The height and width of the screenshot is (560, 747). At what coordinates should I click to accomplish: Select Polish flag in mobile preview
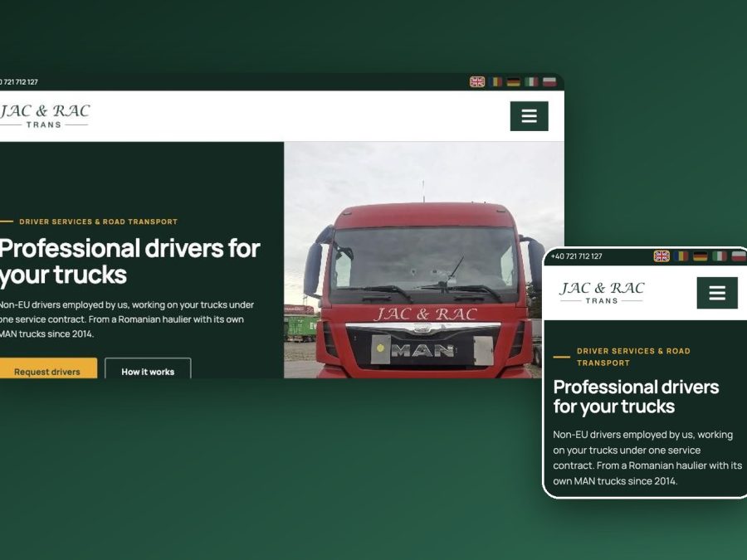[x=739, y=256]
